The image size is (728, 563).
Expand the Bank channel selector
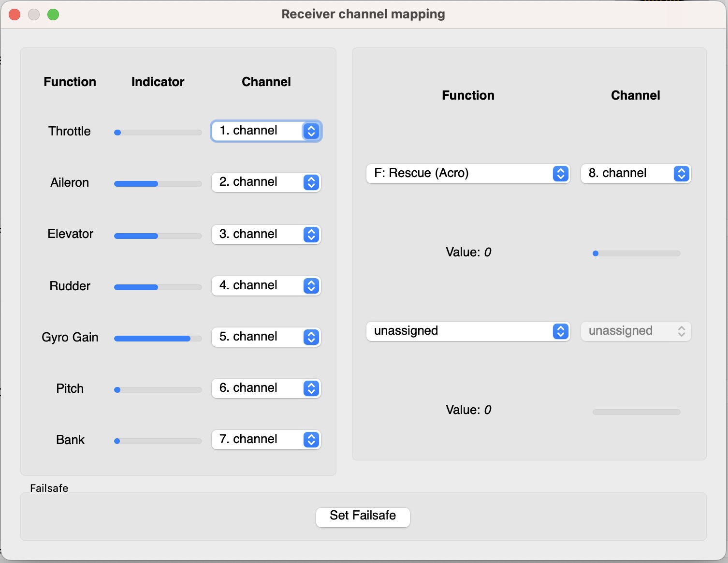(266, 440)
